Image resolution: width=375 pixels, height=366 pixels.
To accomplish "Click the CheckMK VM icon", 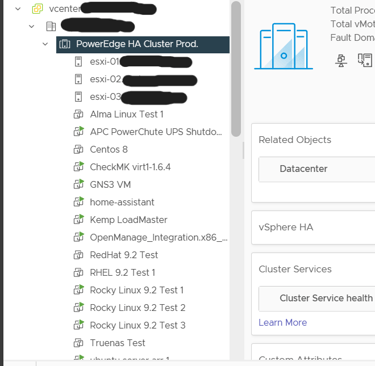I will [78, 167].
